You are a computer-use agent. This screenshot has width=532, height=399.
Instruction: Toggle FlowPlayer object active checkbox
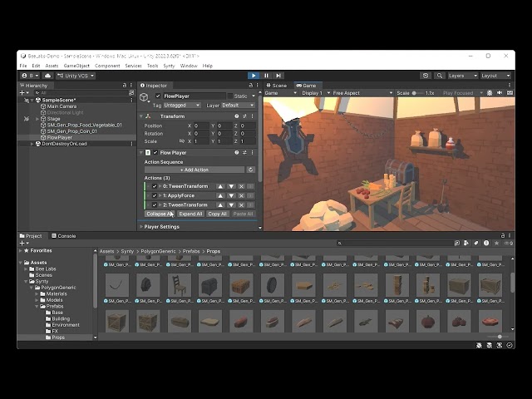pos(158,96)
